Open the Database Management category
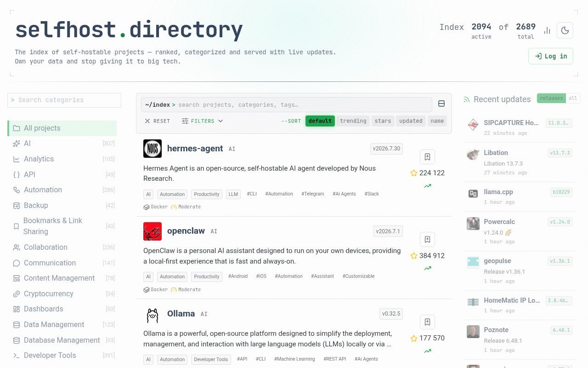Screen dimensions: 588x368 click(x=62, y=340)
